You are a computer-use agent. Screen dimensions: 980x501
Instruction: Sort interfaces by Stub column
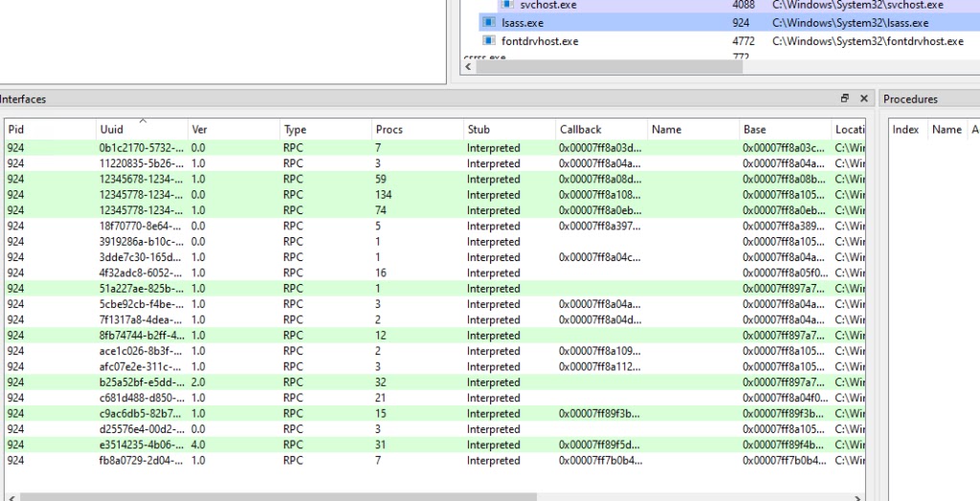[x=509, y=129]
